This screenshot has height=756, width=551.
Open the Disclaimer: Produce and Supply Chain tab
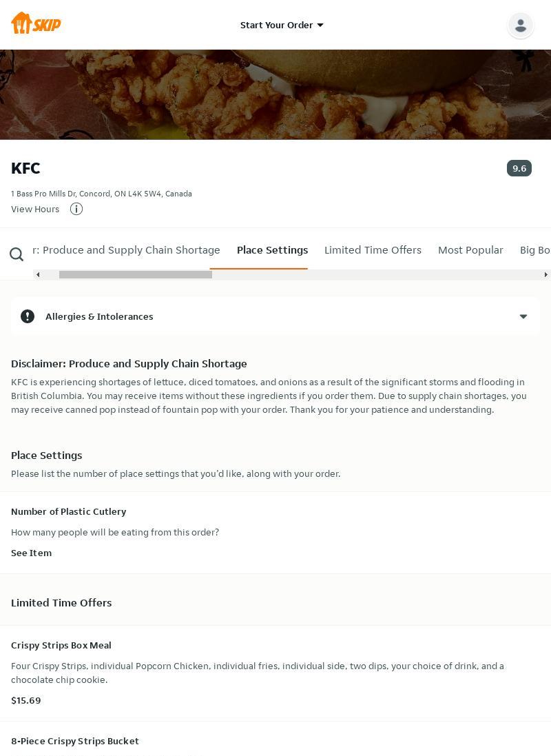point(127,250)
